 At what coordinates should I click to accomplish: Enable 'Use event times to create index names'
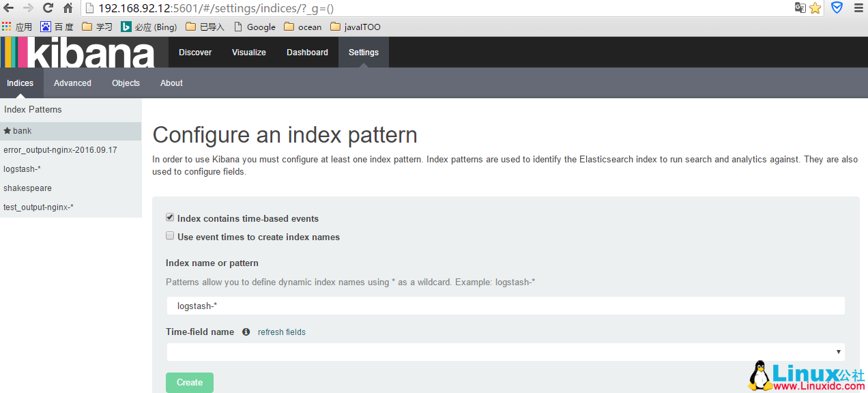pos(170,236)
